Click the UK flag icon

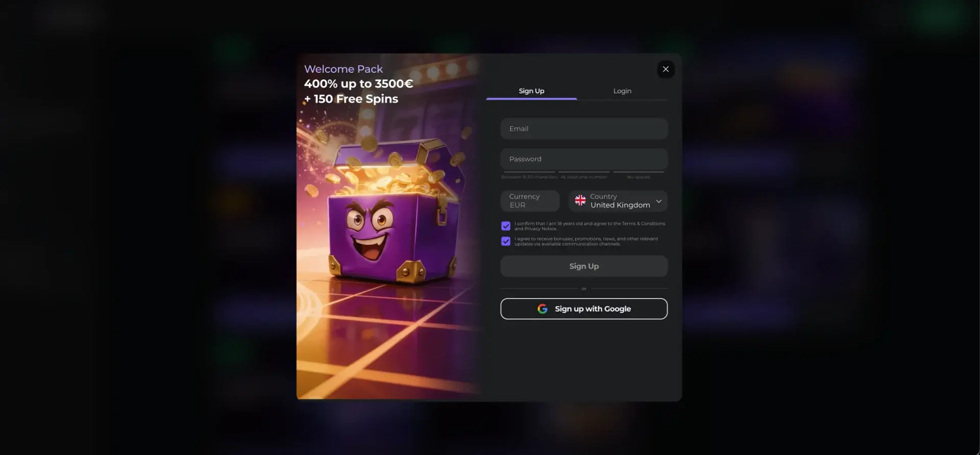click(580, 200)
